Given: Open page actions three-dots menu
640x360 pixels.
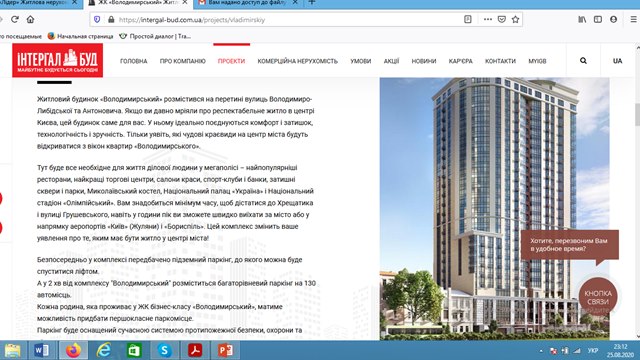Looking at the screenshot, I should point(488,19).
